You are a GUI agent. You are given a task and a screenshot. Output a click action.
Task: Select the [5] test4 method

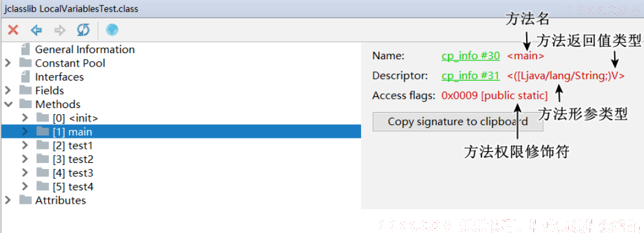click(73, 187)
